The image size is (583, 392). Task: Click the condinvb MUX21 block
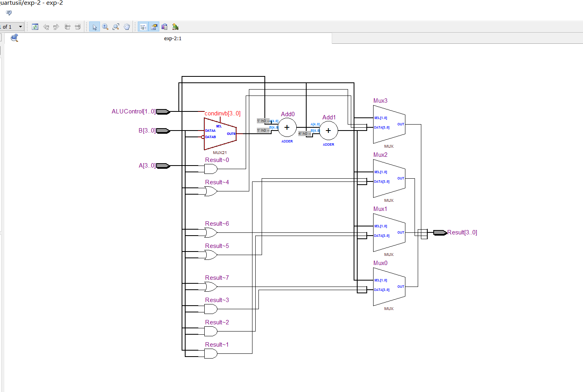coord(220,134)
